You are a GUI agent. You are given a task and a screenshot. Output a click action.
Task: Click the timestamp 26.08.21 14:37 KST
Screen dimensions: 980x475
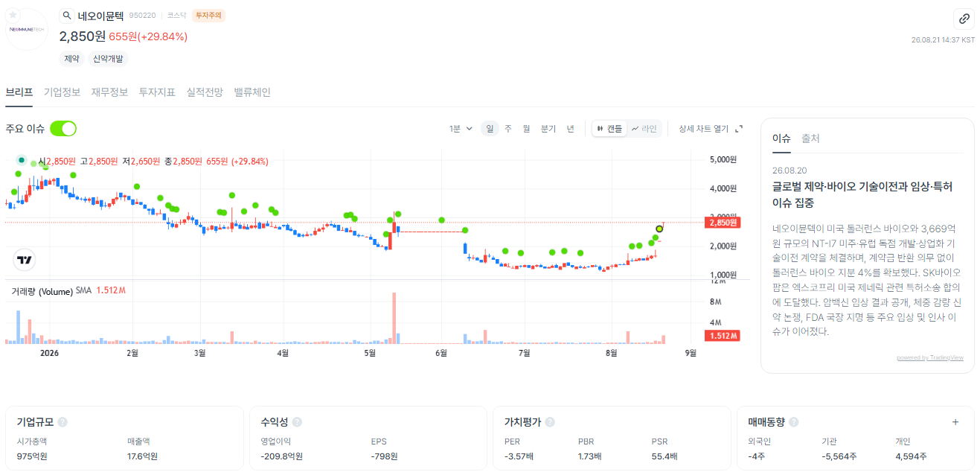click(943, 39)
